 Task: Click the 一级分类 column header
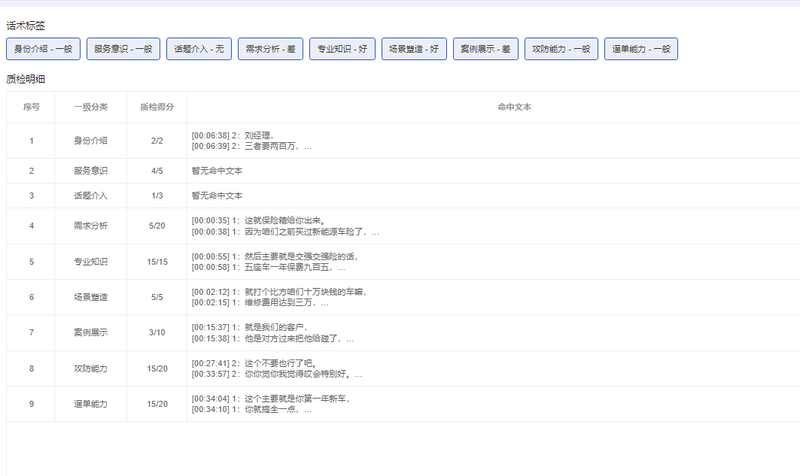click(91, 107)
